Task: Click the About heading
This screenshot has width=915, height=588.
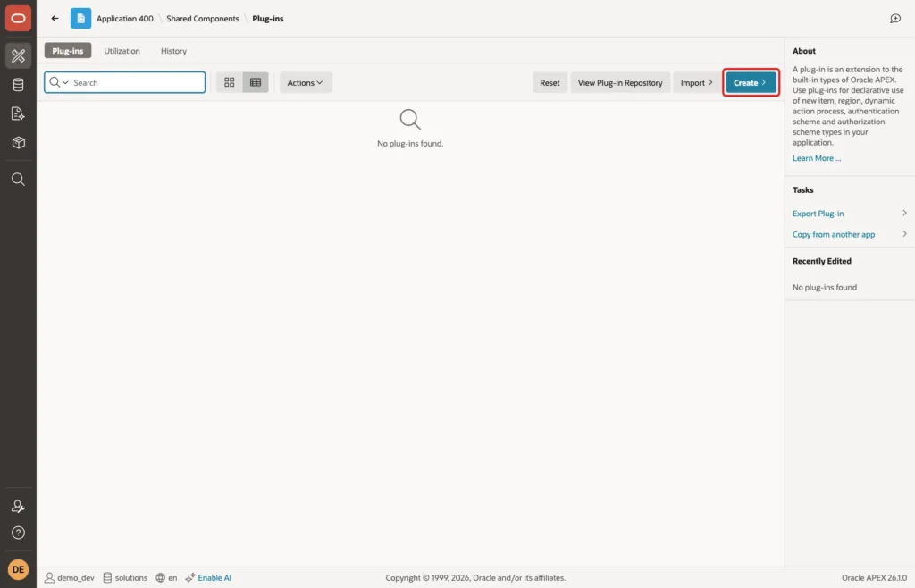Action: tap(804, 51)
